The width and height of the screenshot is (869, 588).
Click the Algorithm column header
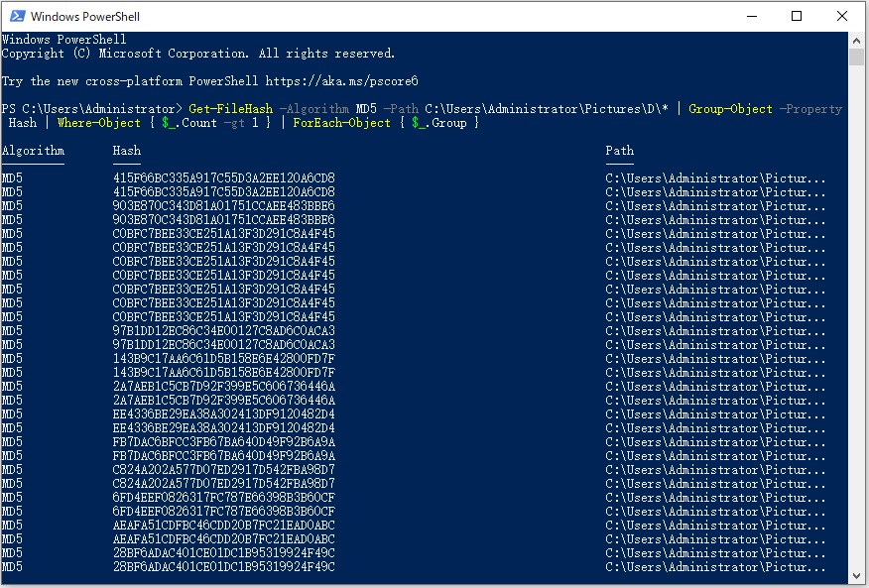(33, 151)
